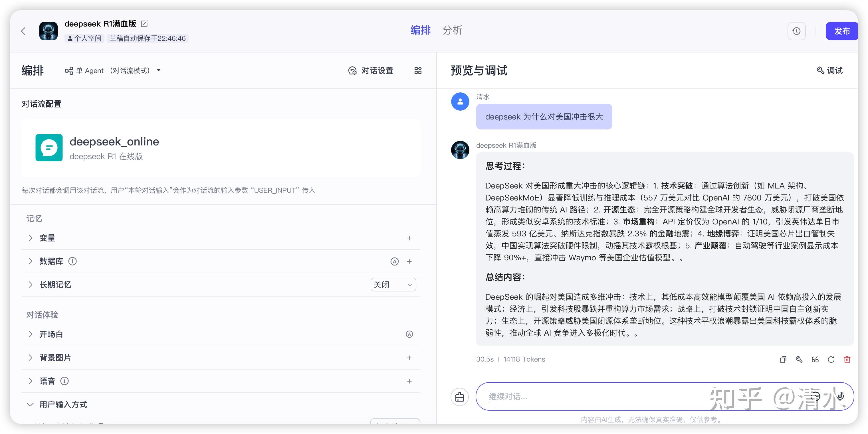Click the auto-generate A icon in 开场白 row

pos(409,334)
